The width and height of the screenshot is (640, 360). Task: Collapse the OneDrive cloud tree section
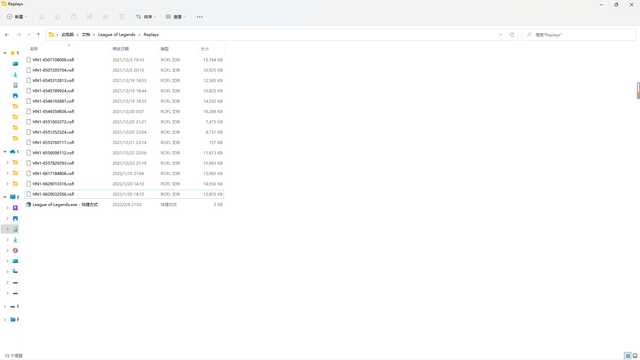click(5, 152)
